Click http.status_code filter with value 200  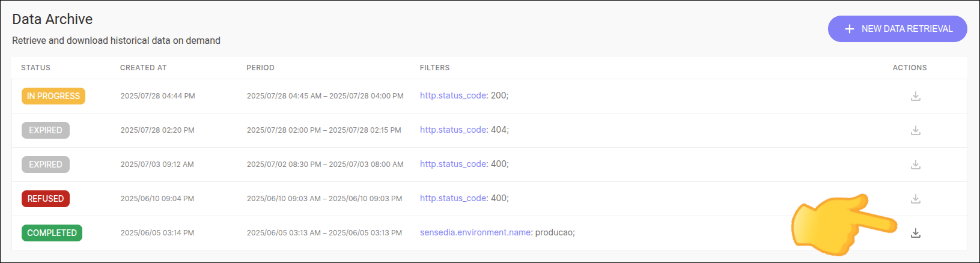pyautogui.click(x=453, y=95)
